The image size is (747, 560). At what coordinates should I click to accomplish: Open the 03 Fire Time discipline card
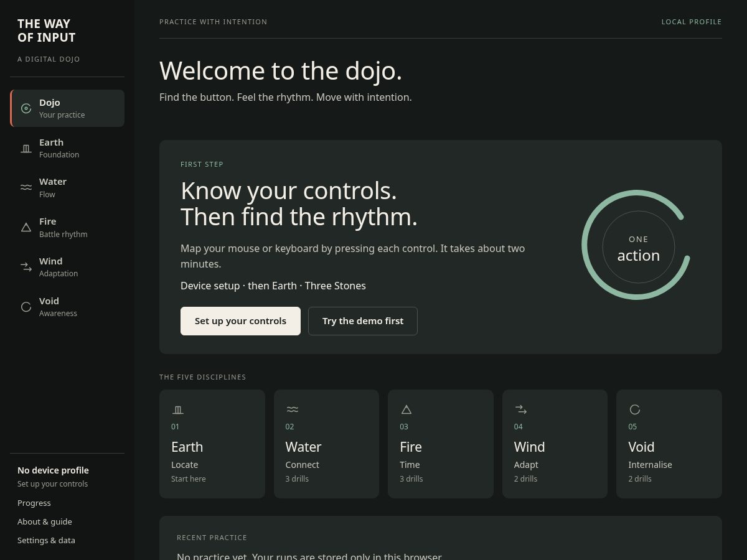[441, 444]
